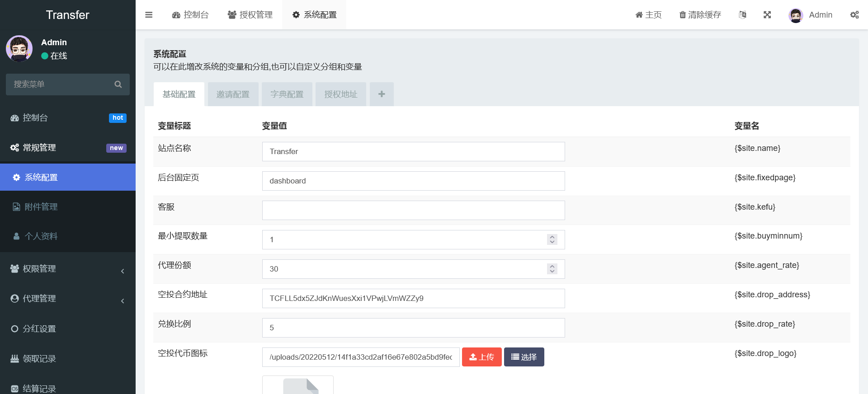Viewport: 868px width, 394px height.
Task: Click the 客服 empty input field
Action: coord(413,211)
